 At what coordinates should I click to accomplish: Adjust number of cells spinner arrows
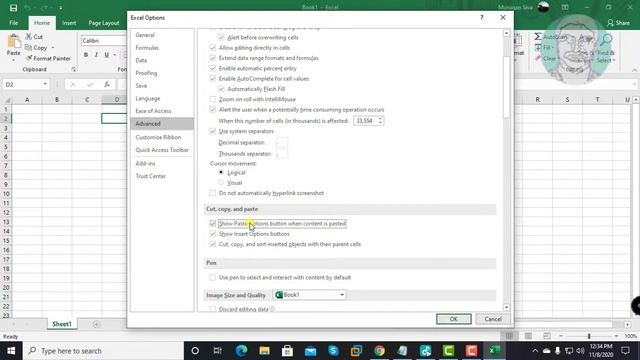click(380, 121)
